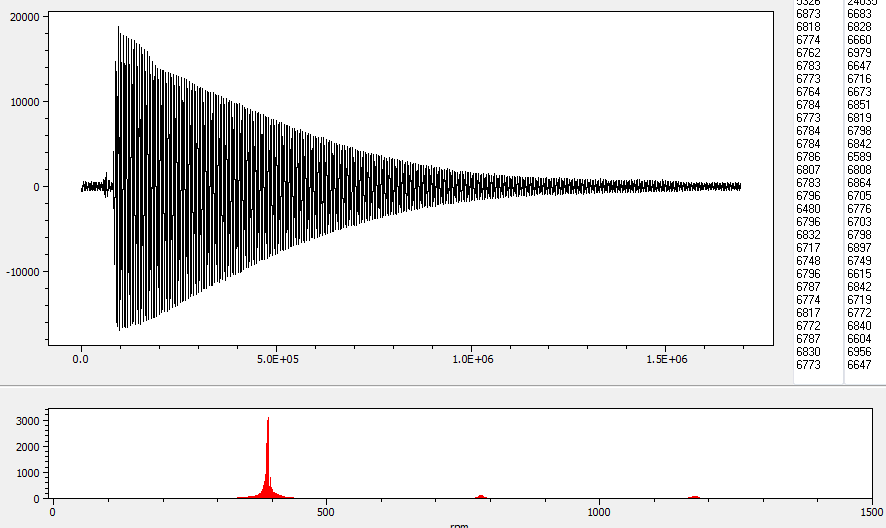Click the 3000 label on the spectrum y-axis
The image size is (886, 528).
(x=25, y=422)
